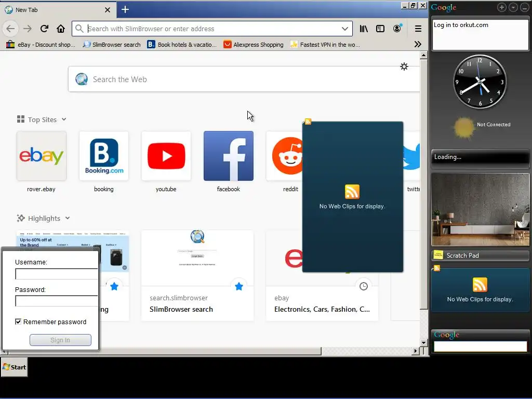This screenshot has width=532, height=399.
Task: Open the eBay Discount shop bookmark
Action: [x=41, y=45]
